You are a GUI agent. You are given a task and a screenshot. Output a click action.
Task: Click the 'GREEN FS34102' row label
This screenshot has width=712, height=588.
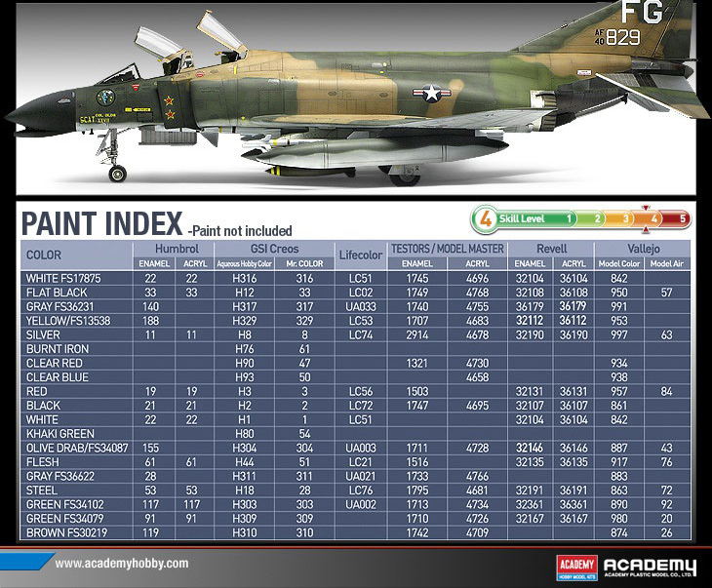coord(65,504)
